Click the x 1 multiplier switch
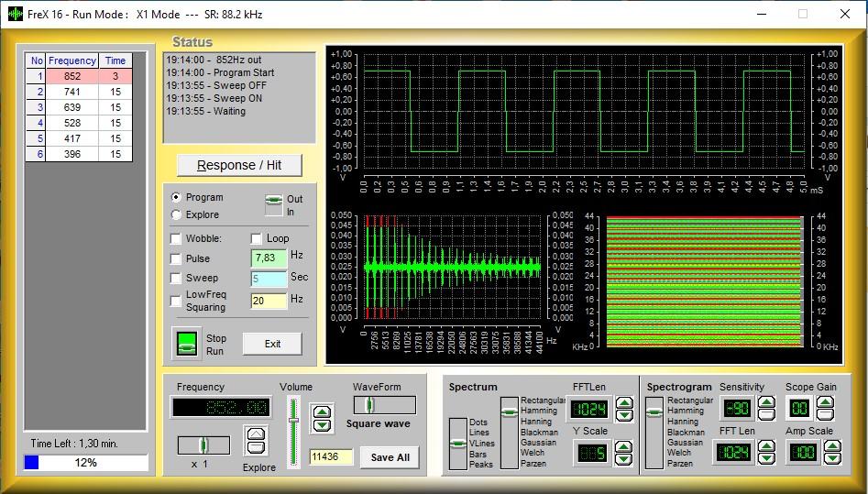This screenshot has width=868, height=494. click(203, 445)
